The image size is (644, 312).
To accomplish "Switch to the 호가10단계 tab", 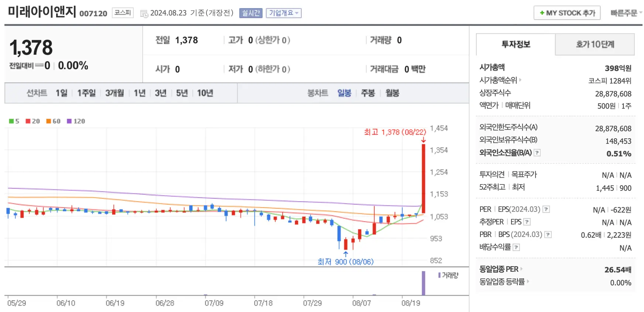I will 595,44.
